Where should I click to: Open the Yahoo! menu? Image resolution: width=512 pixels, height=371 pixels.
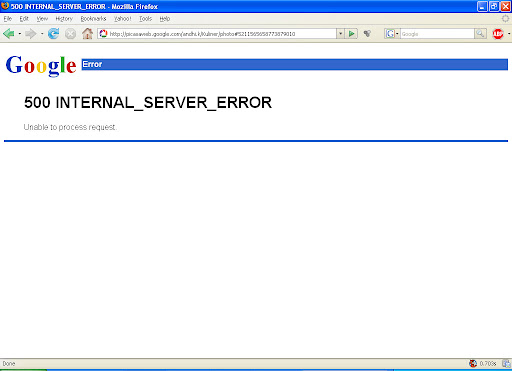tap(123, 19)
